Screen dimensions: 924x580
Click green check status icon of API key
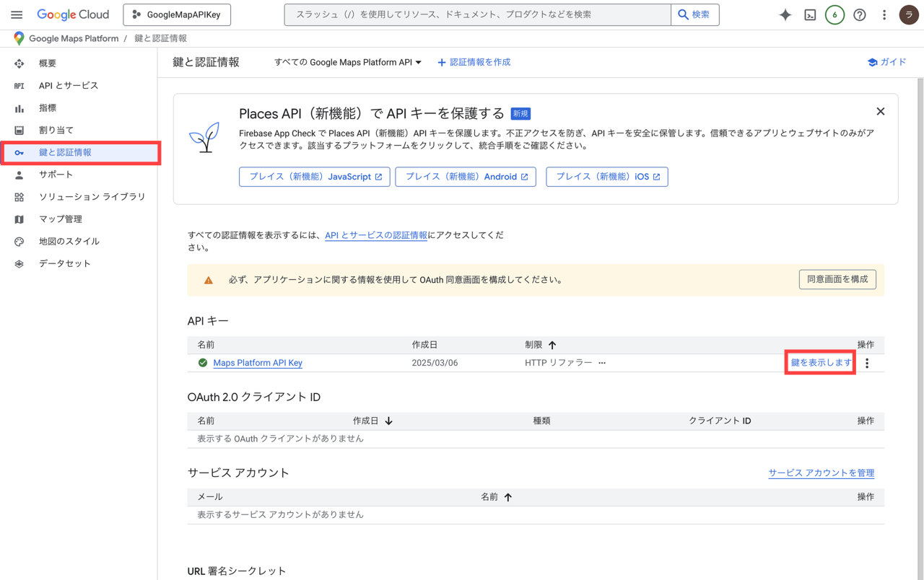coord(203,363)
